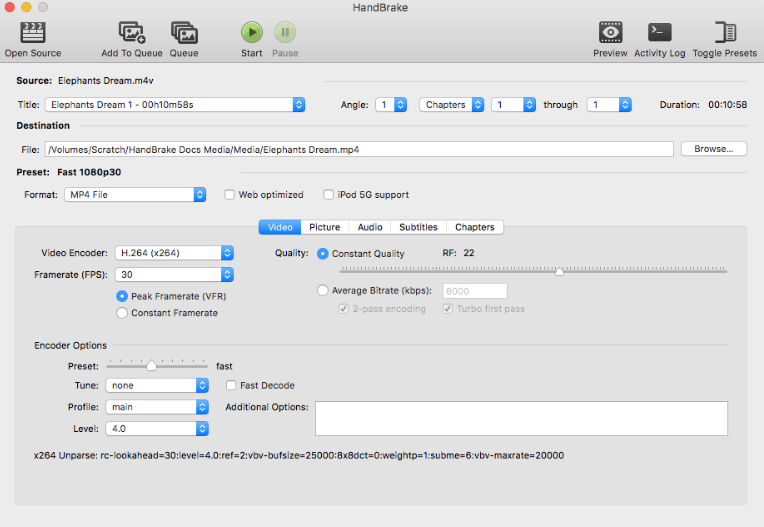Viewport: 764px width, 527px height.
Task: Enable the Fast Decode checkbox
Action: 231,385
